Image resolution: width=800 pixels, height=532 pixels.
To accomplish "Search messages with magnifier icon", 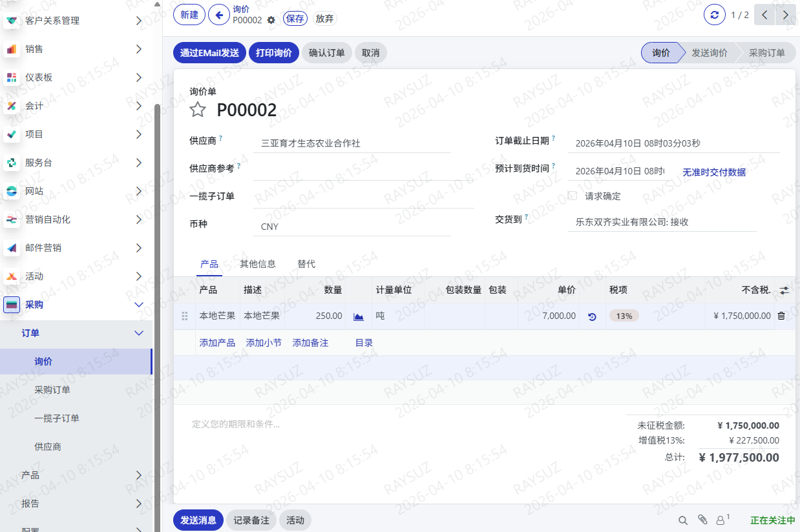I will point(683,520).
